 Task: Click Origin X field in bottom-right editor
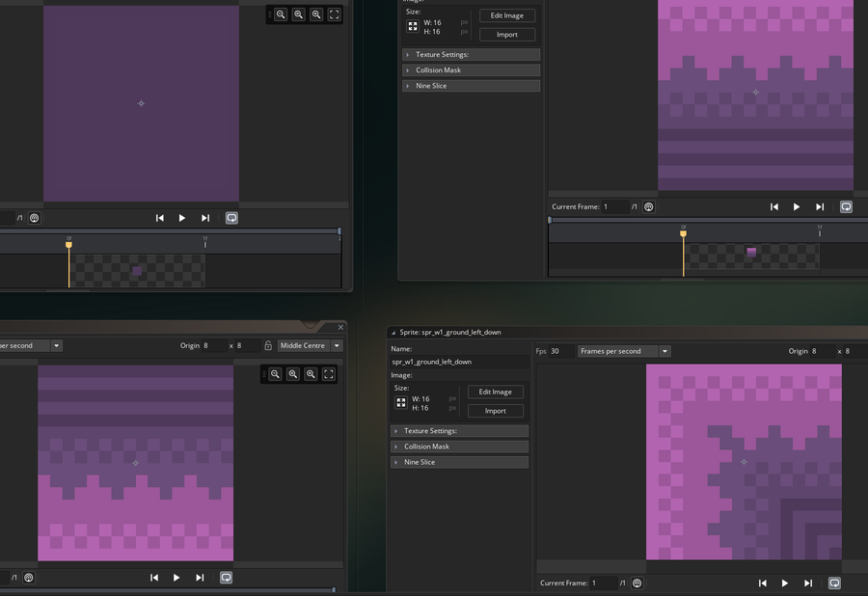coord(824,351)
